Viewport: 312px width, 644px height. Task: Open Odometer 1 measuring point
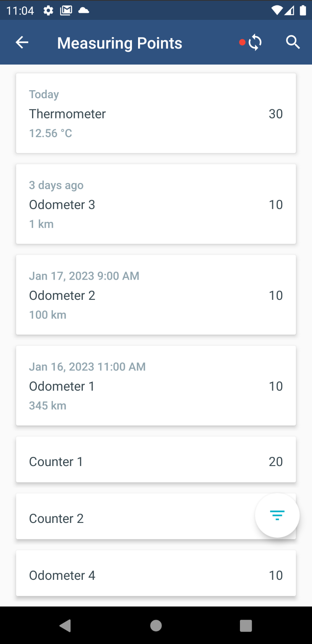(156, 386)
